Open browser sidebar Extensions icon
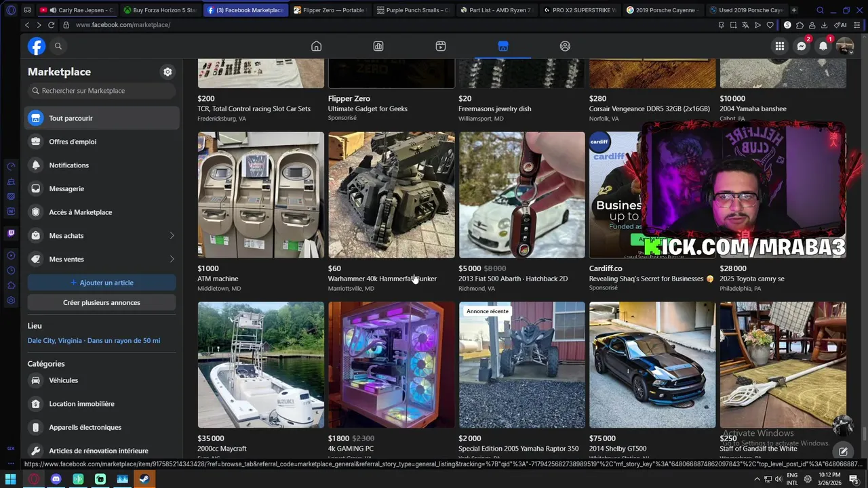Viewport: 868px width, 488px height. [x=11, y=285]
